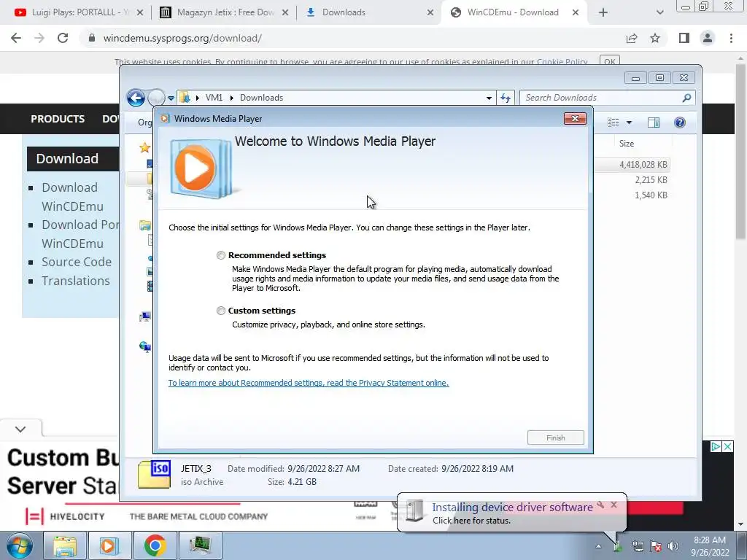This screenshot has height=560, width=747.
Task: Select the 4,418,028 KB file row
Action: [x=632, y=165]
